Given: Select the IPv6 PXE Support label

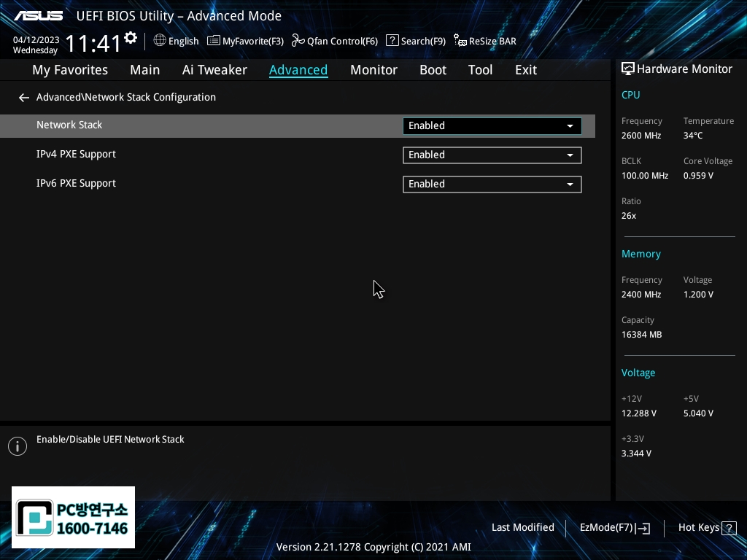Looking at the screenshot, I should (x=76, y=183).
